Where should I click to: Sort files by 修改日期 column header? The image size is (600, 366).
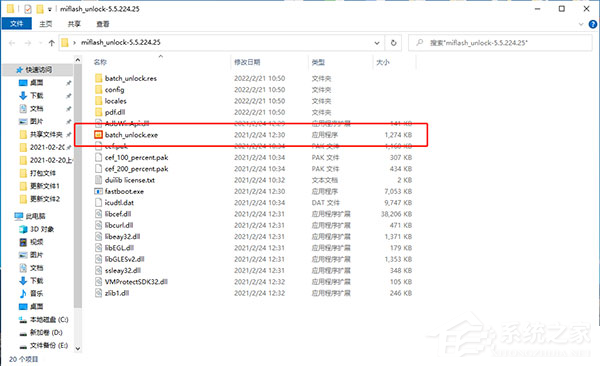click(x=247, y=62)
